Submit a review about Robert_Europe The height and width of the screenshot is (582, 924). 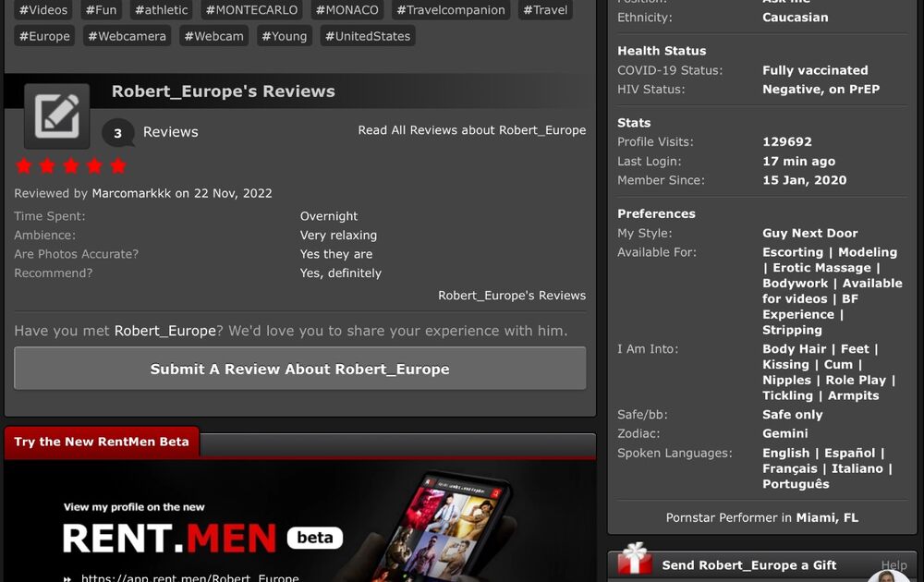click(x=299, y=369)
